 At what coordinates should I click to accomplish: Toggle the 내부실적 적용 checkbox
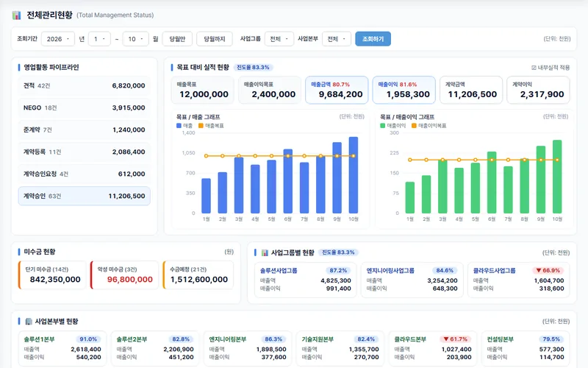(x=534, y=68)
